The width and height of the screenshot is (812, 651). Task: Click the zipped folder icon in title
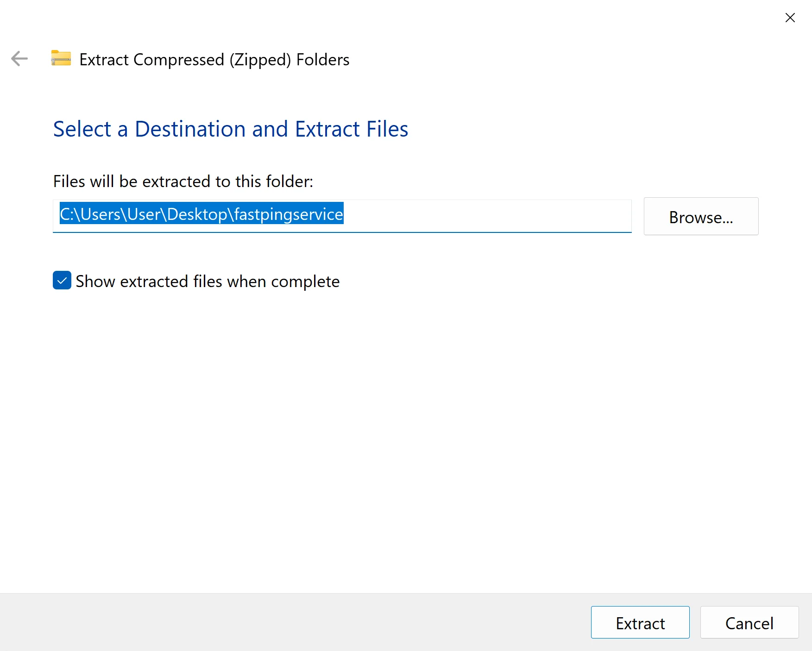point(61,58)
